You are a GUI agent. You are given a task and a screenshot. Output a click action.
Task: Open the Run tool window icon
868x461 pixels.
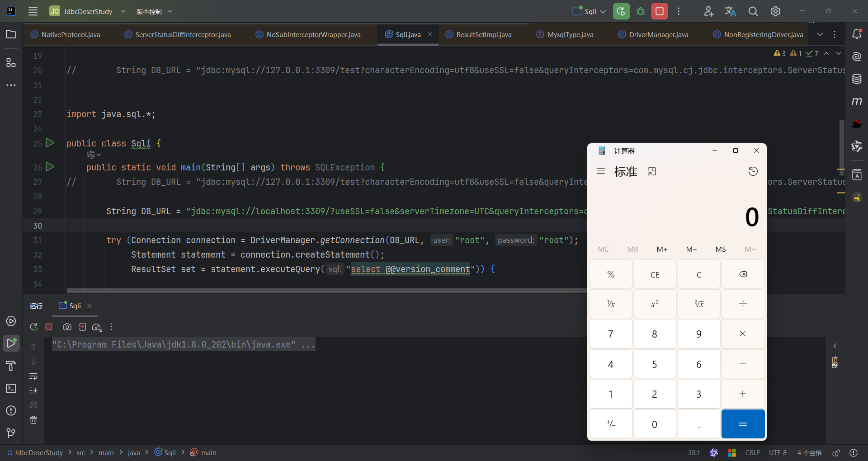pos(11,343)
